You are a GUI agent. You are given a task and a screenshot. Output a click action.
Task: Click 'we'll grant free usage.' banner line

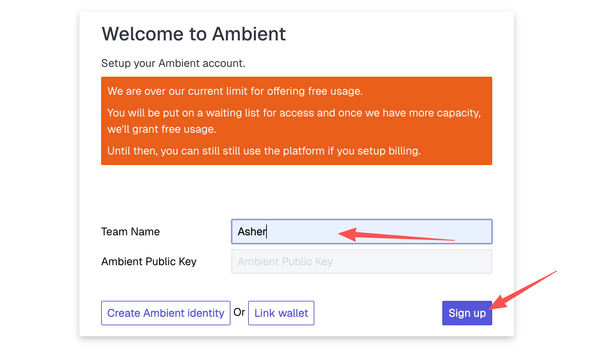point(162,129)
